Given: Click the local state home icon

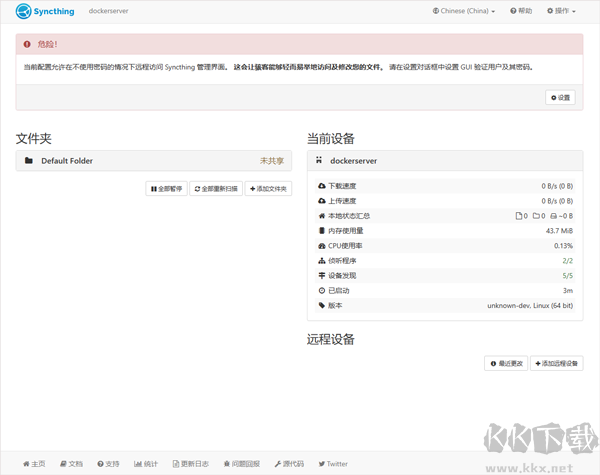Looking at the screenshot, I should (322, 216).
